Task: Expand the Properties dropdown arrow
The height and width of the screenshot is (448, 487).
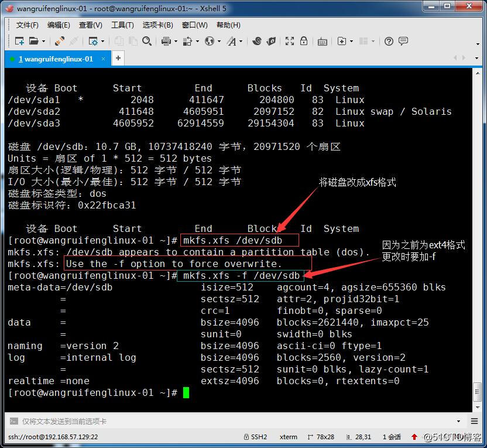Action: tap(103, 42)
